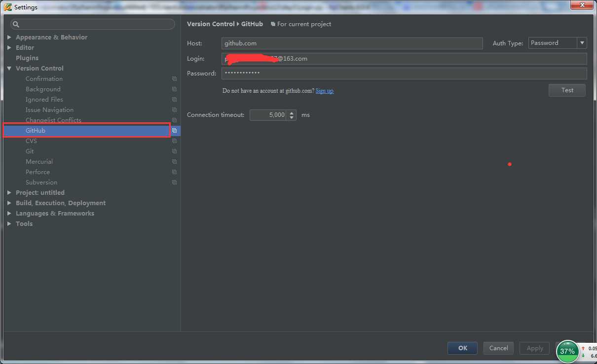
Task: Open Background settings page
Action: [43, 89]
